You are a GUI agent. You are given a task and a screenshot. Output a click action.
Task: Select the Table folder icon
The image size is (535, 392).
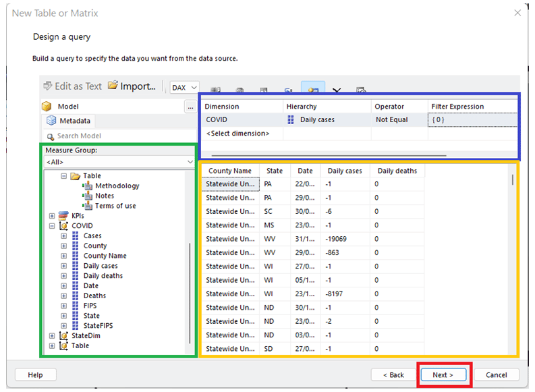[75, 176]
